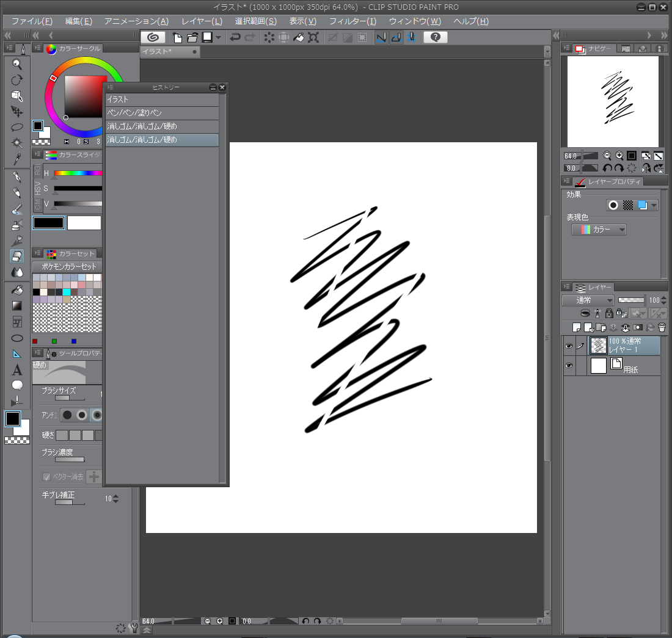Screen dimensions: 672x638
Task: Toggle visibility of the 用紙 paper layer
Action: tap(569, 366)
